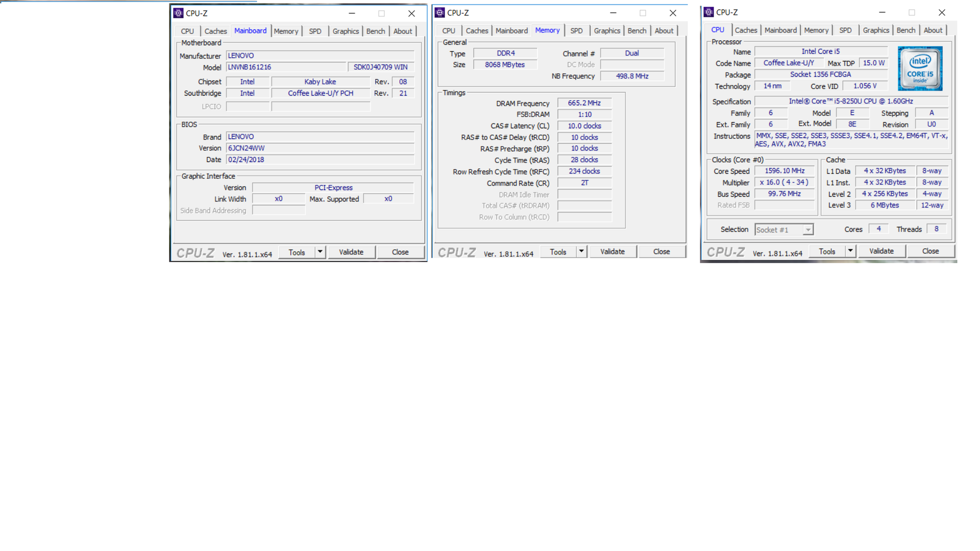
Task: Click the Threads count 8 field
Action: coord(937,229)
